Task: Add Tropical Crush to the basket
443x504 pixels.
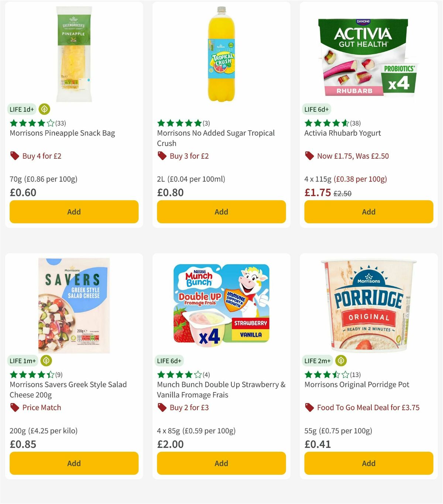Action: [x=221, y=212]
